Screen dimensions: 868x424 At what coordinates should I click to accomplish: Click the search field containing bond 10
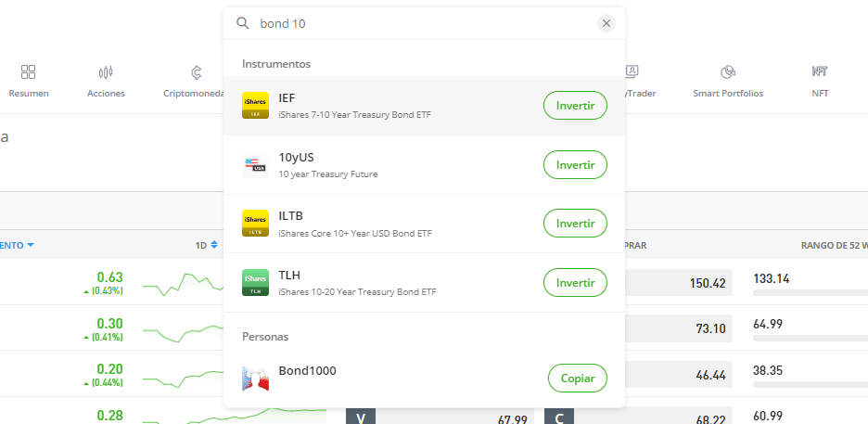pos(424,23)
